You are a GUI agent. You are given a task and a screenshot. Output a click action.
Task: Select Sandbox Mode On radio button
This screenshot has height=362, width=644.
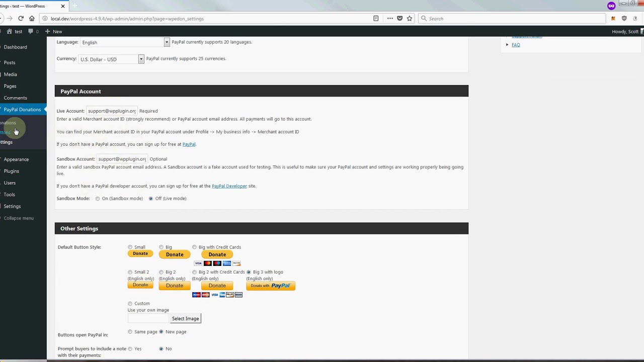(x=98, y=199)
